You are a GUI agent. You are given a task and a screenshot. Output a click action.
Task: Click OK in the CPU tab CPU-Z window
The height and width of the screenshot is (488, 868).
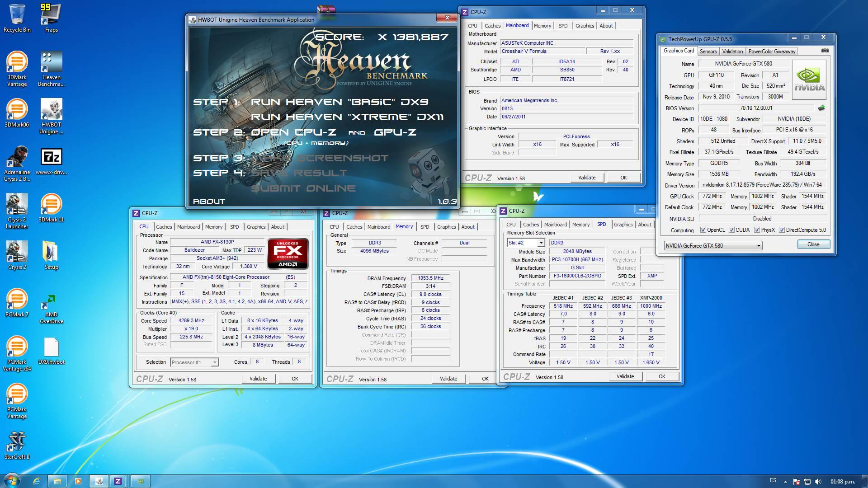pyautogui.click(x=295, y=379)
